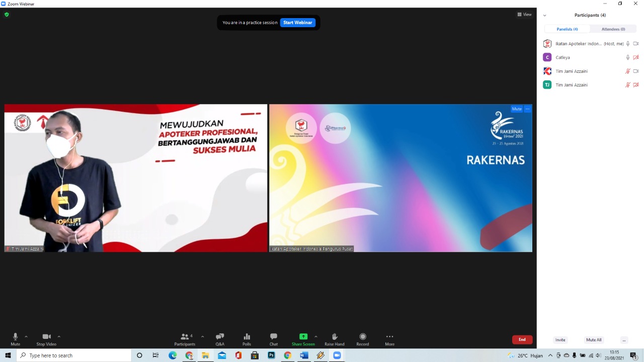The width and height of the screenshot is (644, 362).
Task: Start recording with the Record icon
Action: [363, 336]
